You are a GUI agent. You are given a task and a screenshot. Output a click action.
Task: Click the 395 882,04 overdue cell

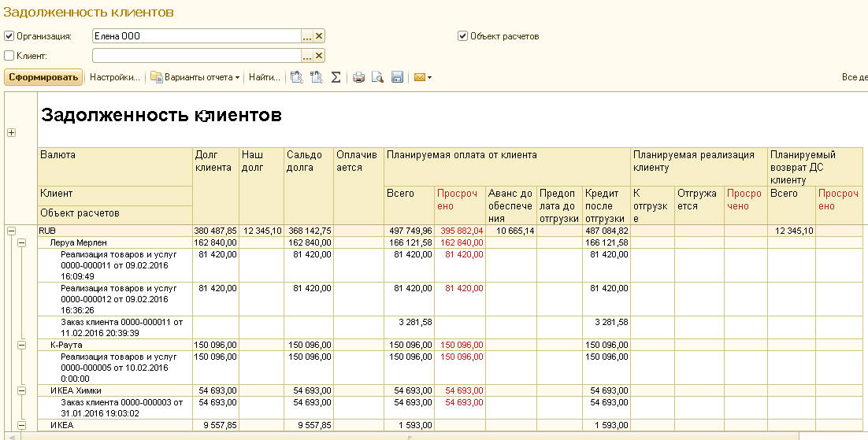coord(460,231)
